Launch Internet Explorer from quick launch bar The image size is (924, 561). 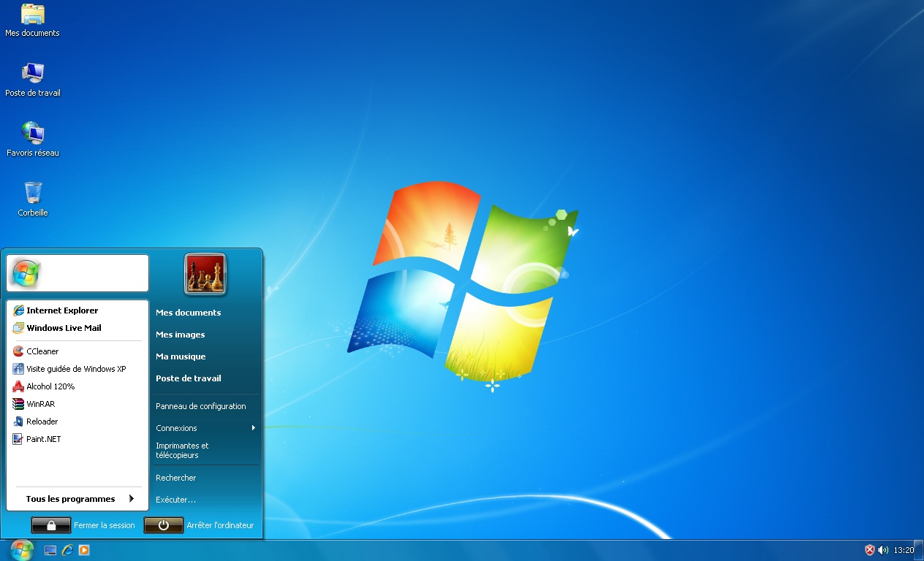click(x=67, y=550)
